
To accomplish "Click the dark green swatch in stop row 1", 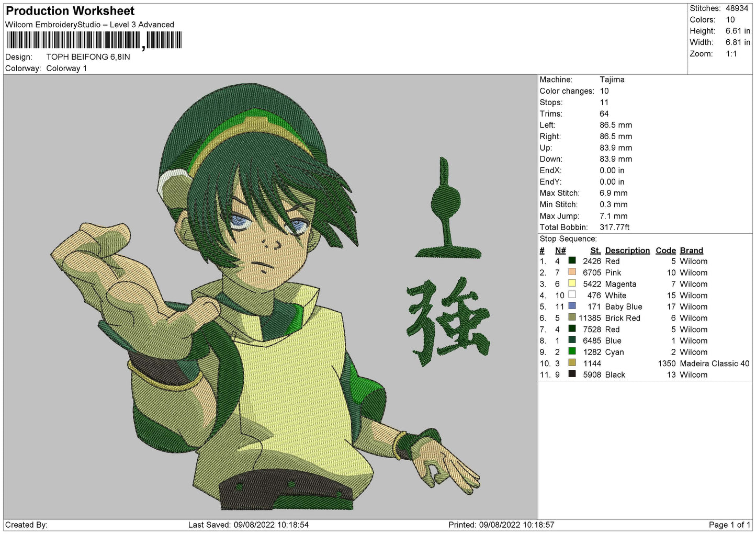I will [572, 260].
